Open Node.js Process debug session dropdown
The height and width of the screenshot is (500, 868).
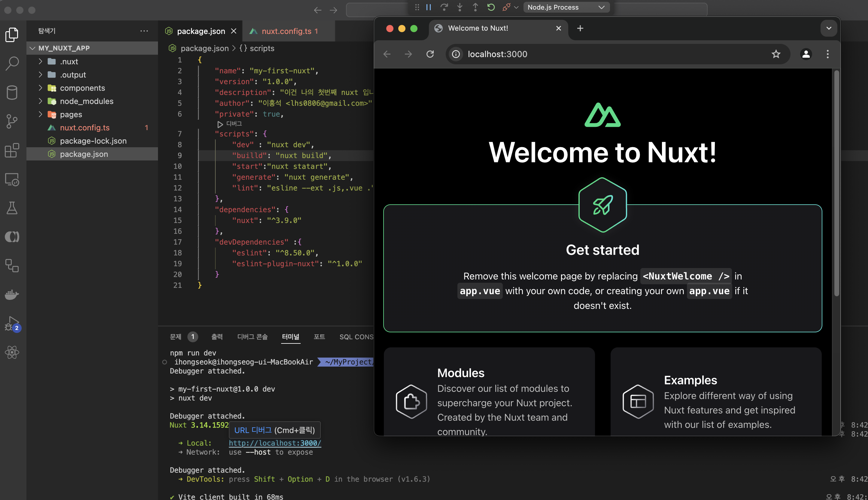(566, 7)
